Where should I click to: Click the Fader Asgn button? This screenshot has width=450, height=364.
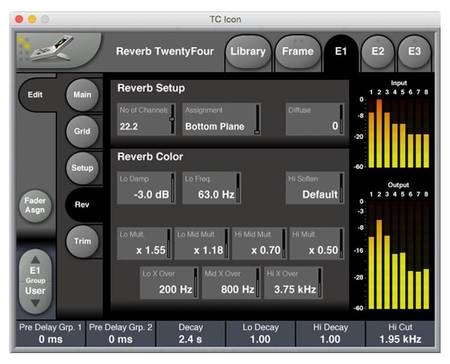tap(35, 206)
